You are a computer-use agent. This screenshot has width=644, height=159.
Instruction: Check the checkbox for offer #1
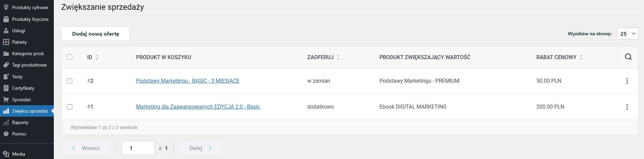[70, 107]
